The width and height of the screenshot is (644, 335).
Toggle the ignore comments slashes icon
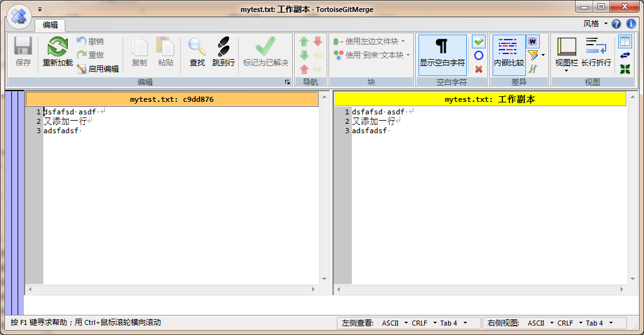coord(533,69)
